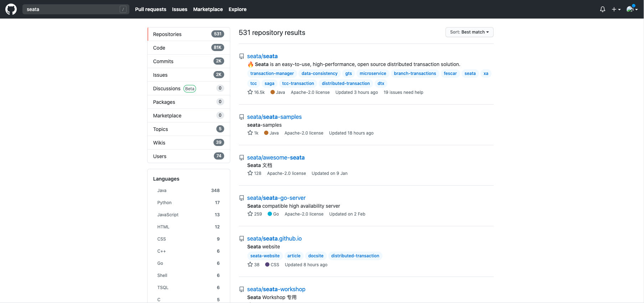Click the repo icon beside seata-samples
Image resolution: width=644 pixels, height=303 pixels.
point(242,117)
